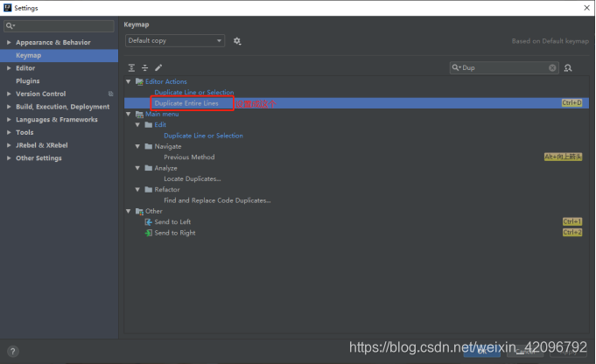Image resolution: width=596 pixels, height=364 pixels.
Task: Click the Send to Right arrow icon
Action: (149, 233)
